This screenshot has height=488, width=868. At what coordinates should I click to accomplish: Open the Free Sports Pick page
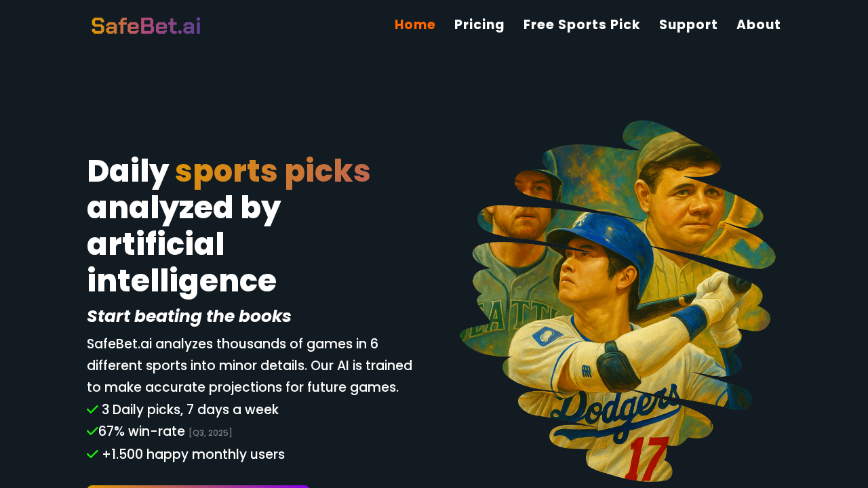[x=581, y=24]
